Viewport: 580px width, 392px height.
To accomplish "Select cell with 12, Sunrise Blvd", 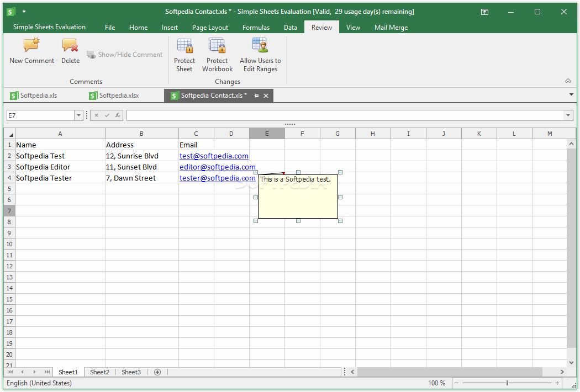I will point(141,156).
